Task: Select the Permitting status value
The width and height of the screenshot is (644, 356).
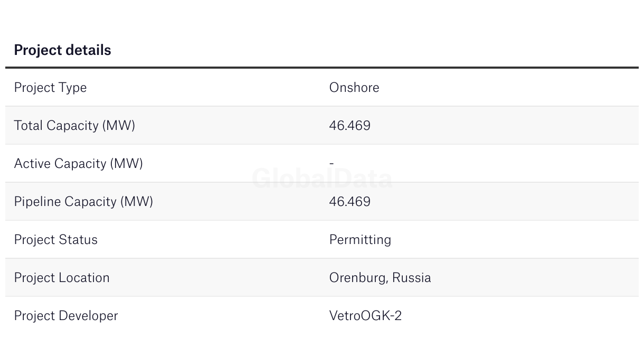Action: pos(360,239)
